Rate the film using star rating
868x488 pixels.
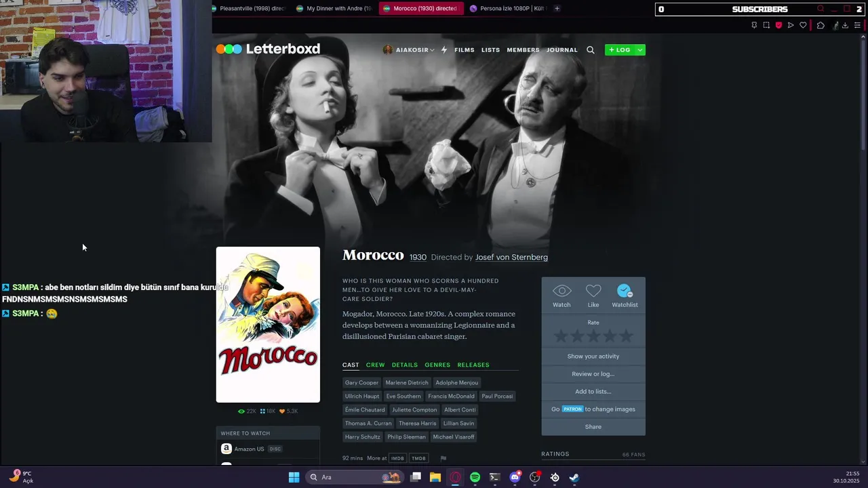[x=593, y=335]
